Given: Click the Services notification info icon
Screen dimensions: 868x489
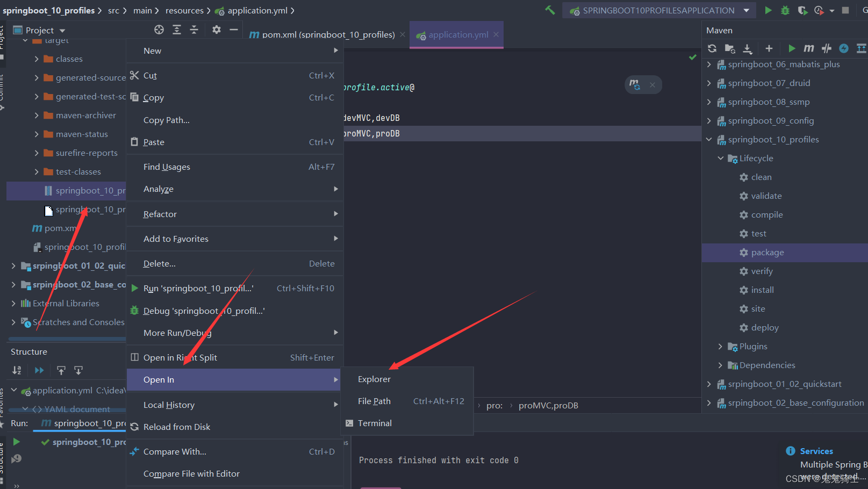Looking at the screenshot, I should coord(791,451).
